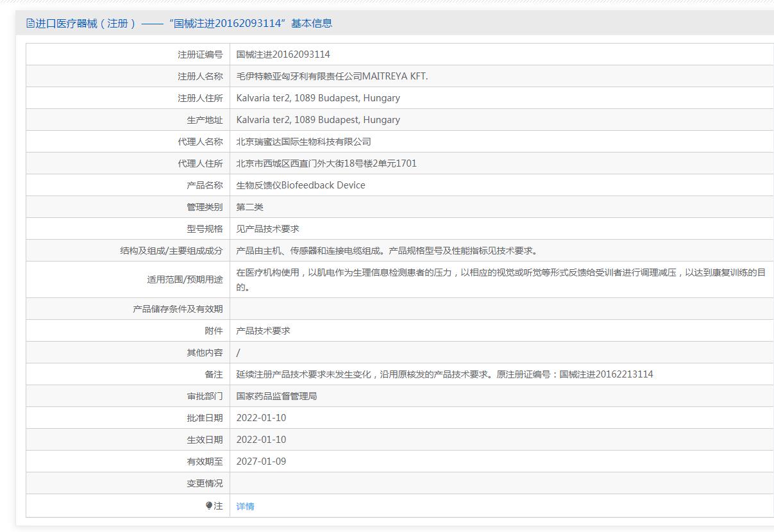Select the intended use text starting 在医疗机构使用
The image size is (774, 532).
(x=501, y=279)
